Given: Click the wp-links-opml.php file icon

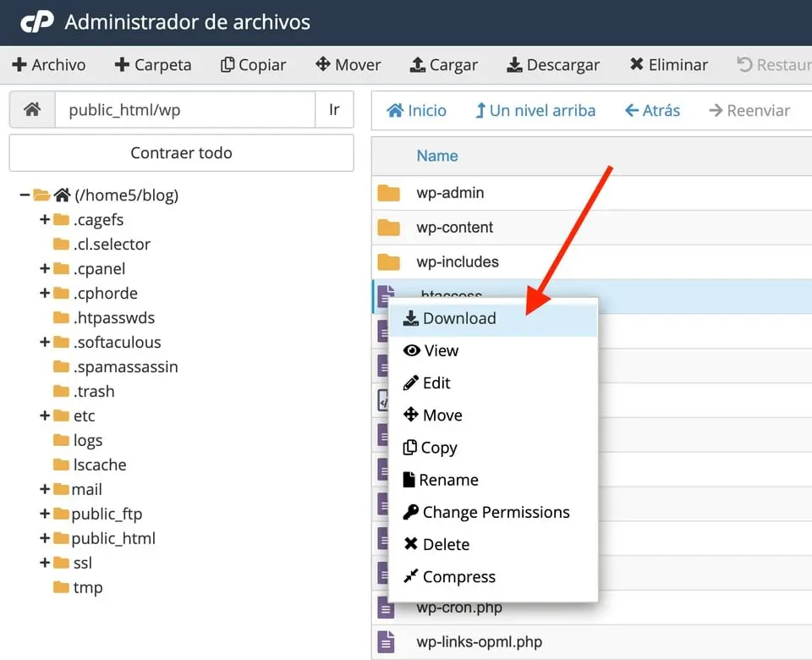Looking at the screenshot, I should point(386,642).
